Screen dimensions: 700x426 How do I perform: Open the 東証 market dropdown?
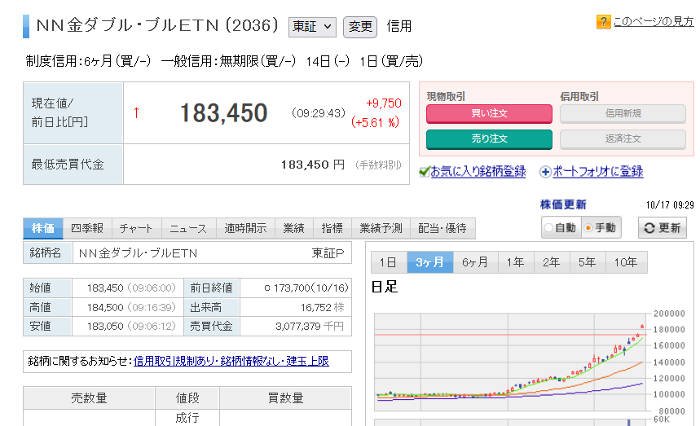311,25
